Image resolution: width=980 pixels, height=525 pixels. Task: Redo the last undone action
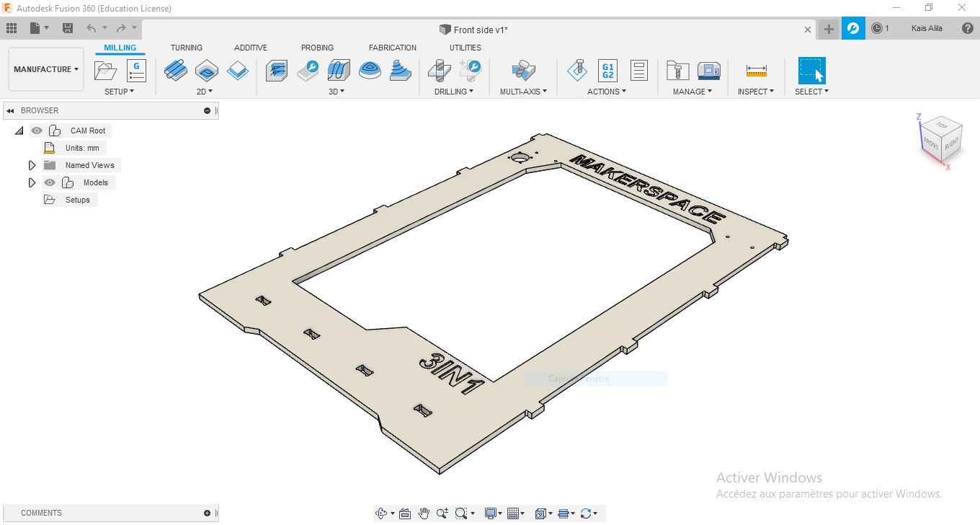tap(121, 28)
